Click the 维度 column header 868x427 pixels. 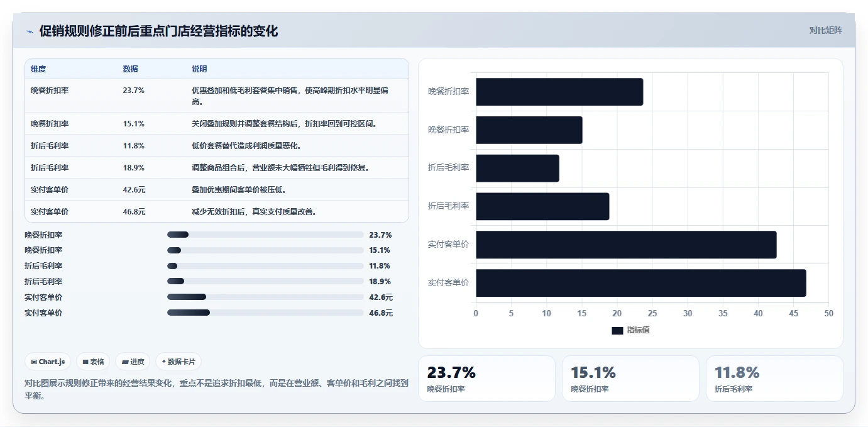38,69
